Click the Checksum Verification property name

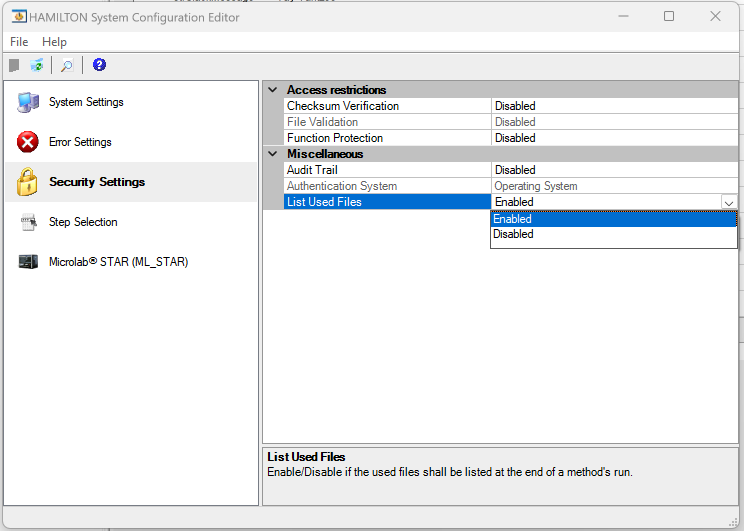coord(343,106)
